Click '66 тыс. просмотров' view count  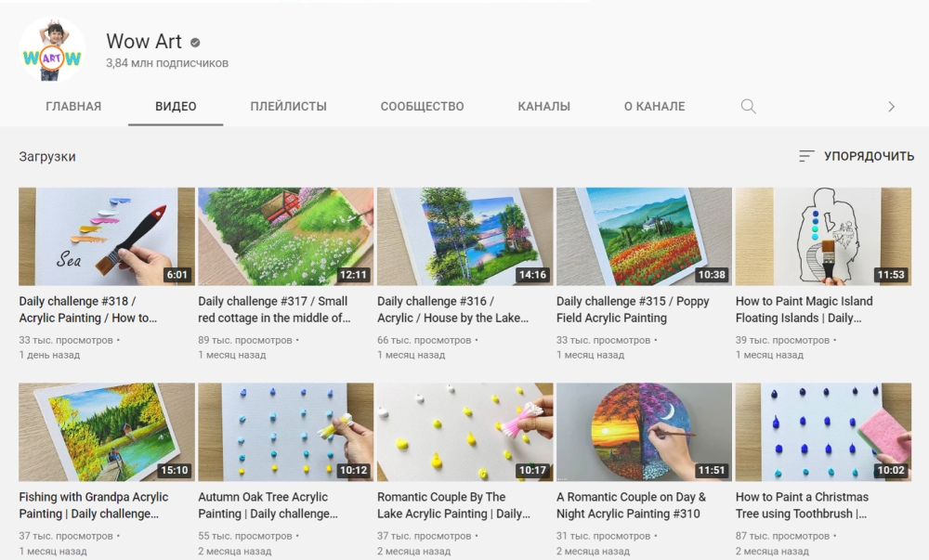pos(425,341)
